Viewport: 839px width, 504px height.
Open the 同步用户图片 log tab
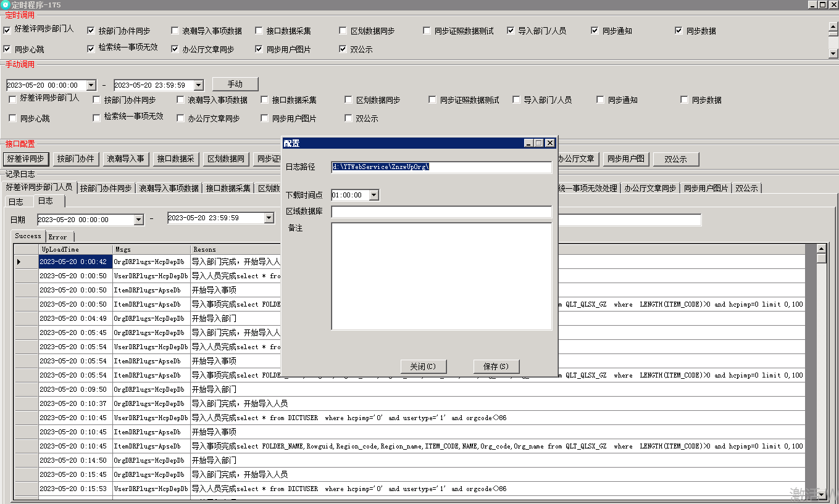coord(706,188)
